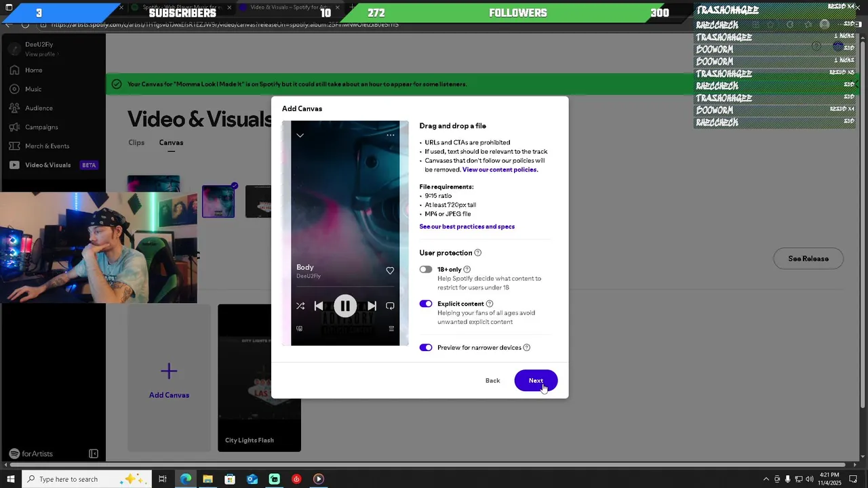Click the Back button in Add Canvas
The width and height of the screenshot is (868, 488).
(492, 380)
